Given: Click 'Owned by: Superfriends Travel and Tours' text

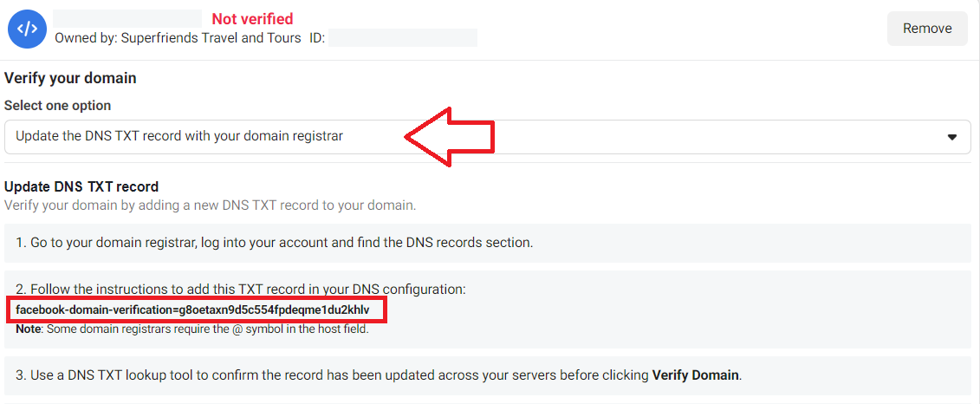Looking at the screenshot, I should coord(178,38).
